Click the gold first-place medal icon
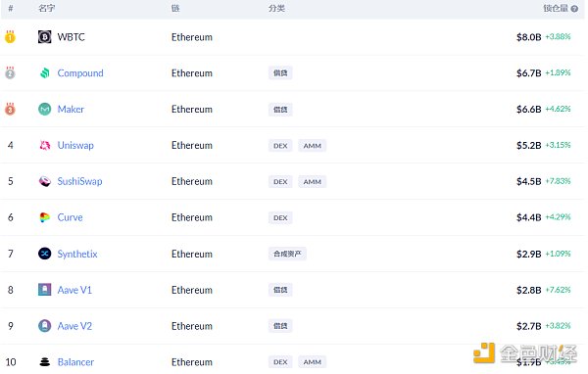The image size is (588, 374). coord(10,37)
